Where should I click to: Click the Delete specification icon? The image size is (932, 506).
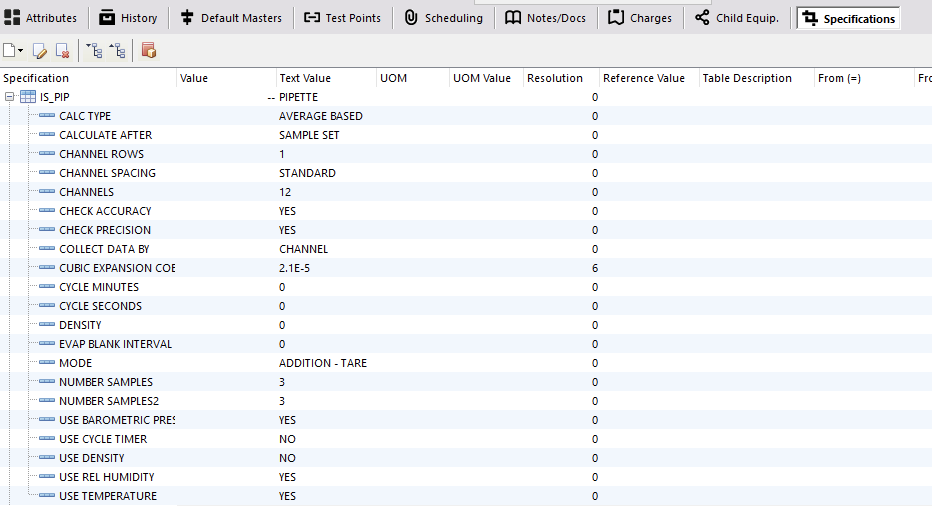pos(62,50)
